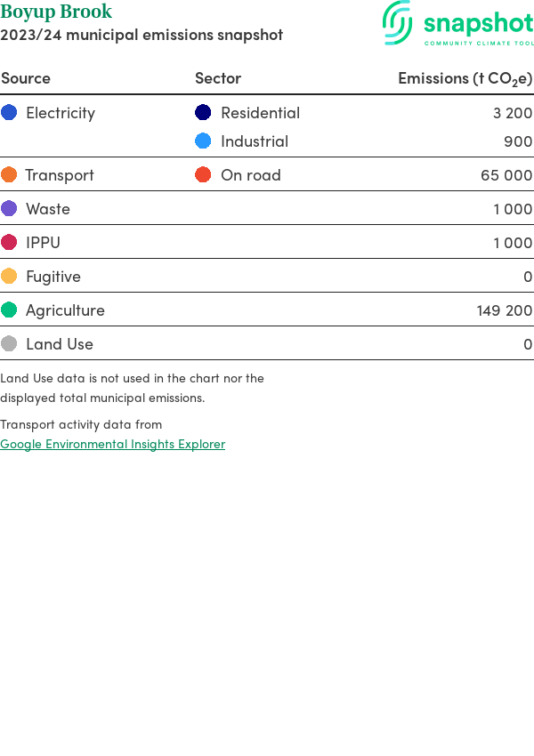Select the Agriculture emissions value 149 200
Image resolution: width=534 pixels, height=756 pixels.
504,310
